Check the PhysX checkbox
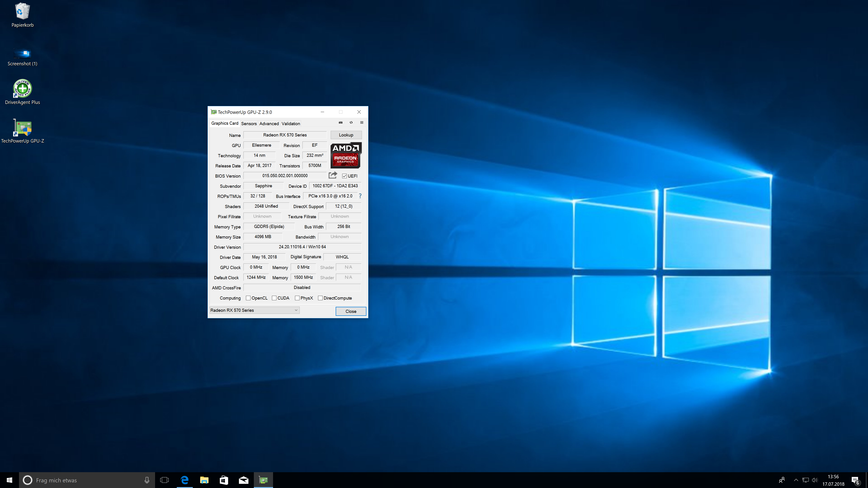Image resolution: width=868 pixels, height=488 pixels. (297, 298)
